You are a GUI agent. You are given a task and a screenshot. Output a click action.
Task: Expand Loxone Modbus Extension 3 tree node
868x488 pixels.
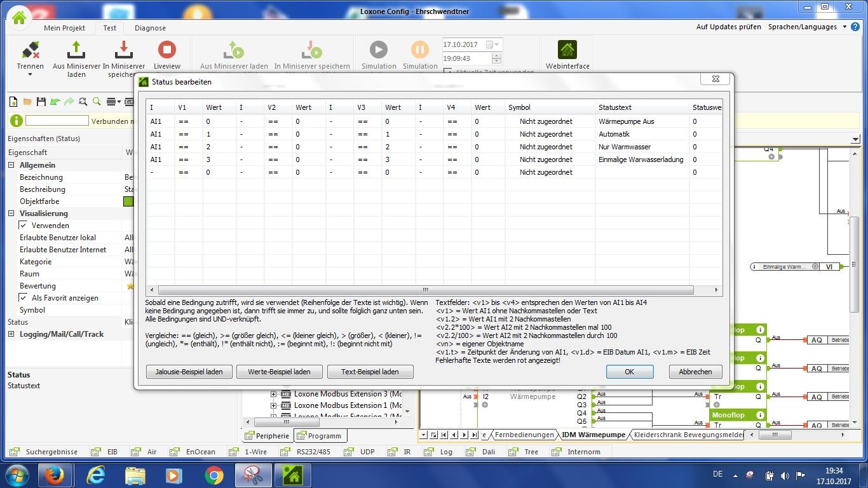click(274, 394)
